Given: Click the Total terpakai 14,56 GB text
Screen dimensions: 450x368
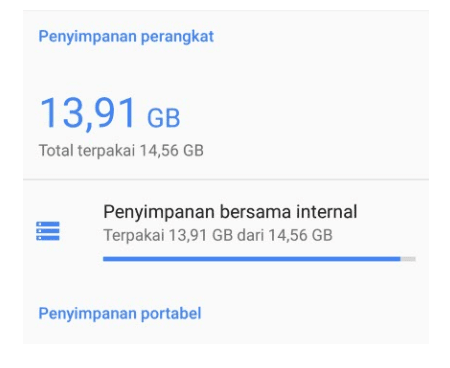Looking at the screenshot, I should (121, 151).
